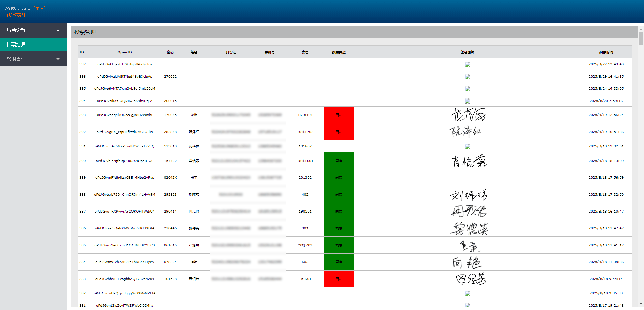The height and width of the screenshot is (310, 644).
Task: Click the broken signature image in row 382
Action: 467,293
